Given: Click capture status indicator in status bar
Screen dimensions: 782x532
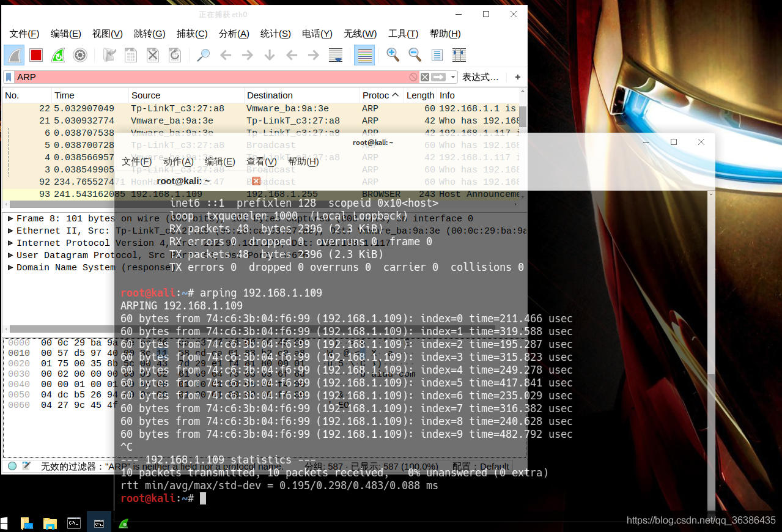Looking at the screenshot, I should pos(12,466).
